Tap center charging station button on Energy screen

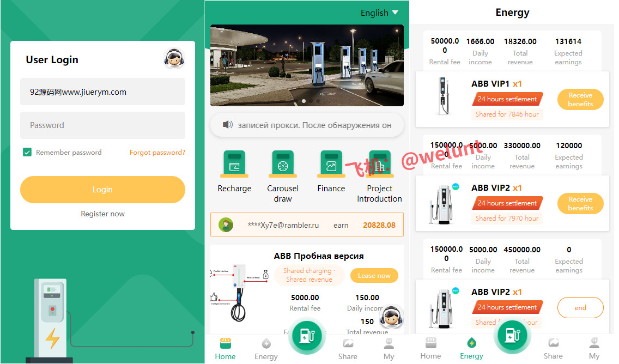pos(512,336)
